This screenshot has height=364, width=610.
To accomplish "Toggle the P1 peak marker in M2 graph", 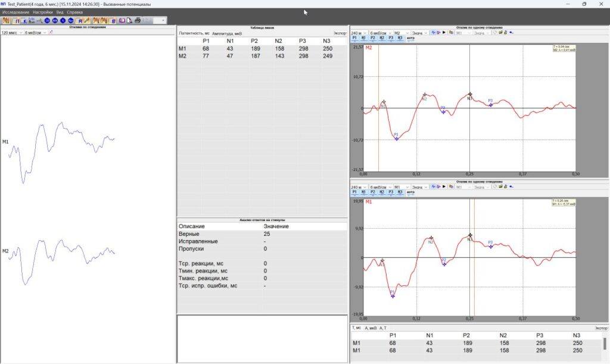I will [x=354, y=38].
